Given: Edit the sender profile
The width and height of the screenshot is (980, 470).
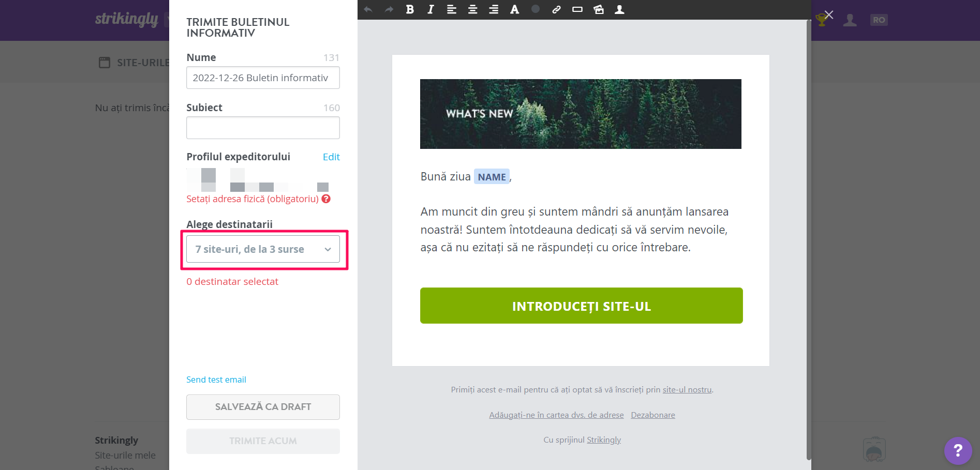Looking at the screenshot, I should [331, 157].
